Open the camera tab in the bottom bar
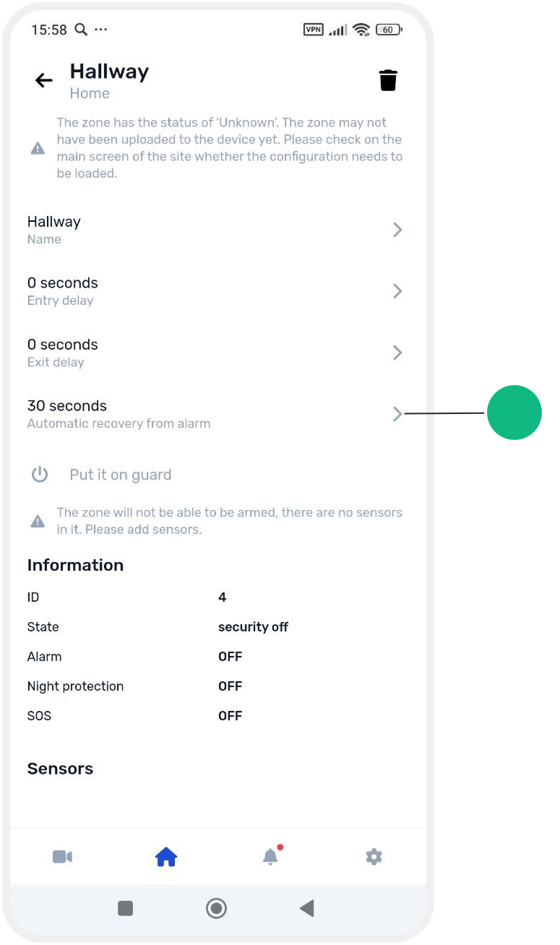The image size is (560, 945). click(62, 857)
